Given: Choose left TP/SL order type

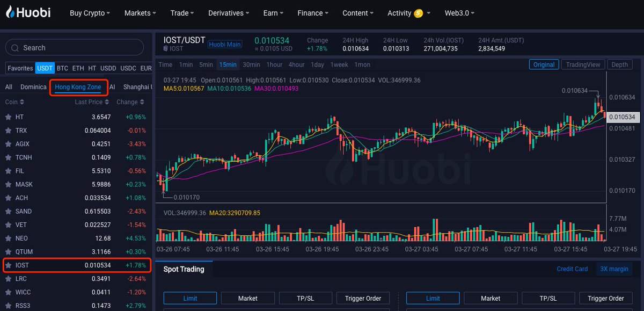Looking at the screenshot, I should 305,298.
